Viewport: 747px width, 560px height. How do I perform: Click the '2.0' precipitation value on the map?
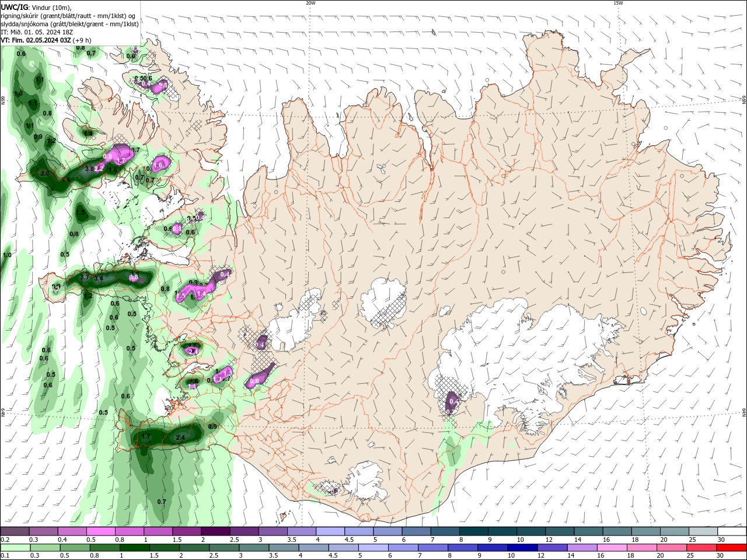[45, 173]
